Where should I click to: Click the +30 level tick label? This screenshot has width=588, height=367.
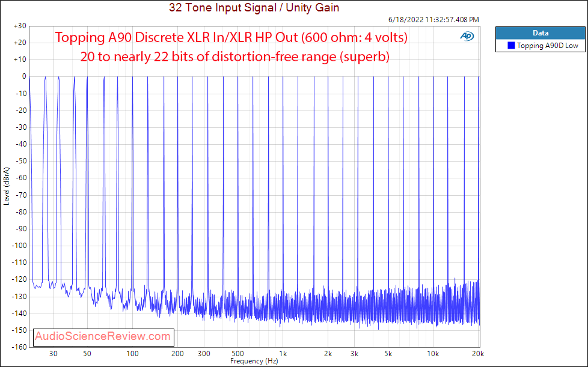point(19,26)
